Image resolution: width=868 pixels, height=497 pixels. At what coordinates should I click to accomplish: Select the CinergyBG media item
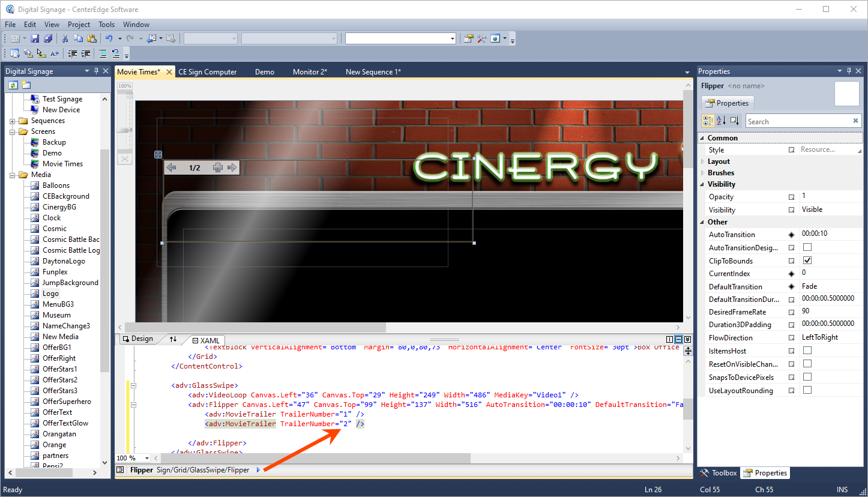[59, 207]
